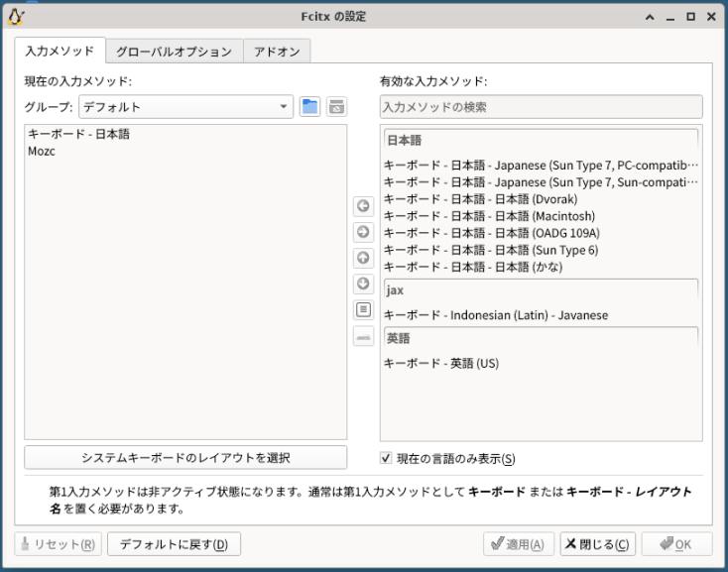Click the roll-up window arrow icon
The image size is (728, 572).
click(650, 17)
